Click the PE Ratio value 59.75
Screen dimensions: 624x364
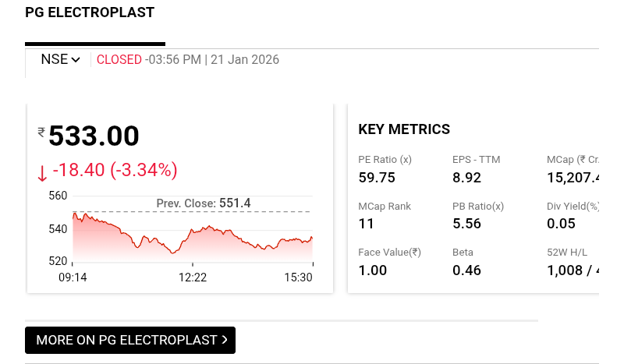point(377,177)
